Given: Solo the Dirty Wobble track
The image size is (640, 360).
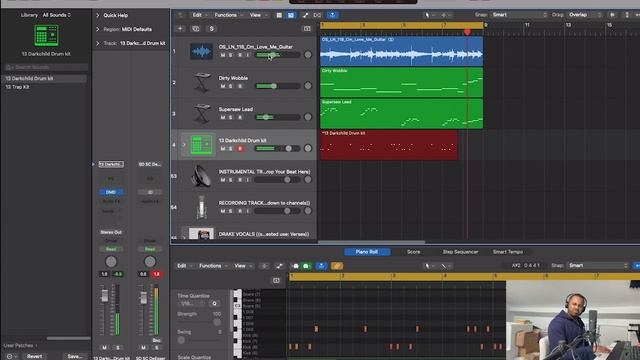Looking at the screenshot, I should coord(231,86).
